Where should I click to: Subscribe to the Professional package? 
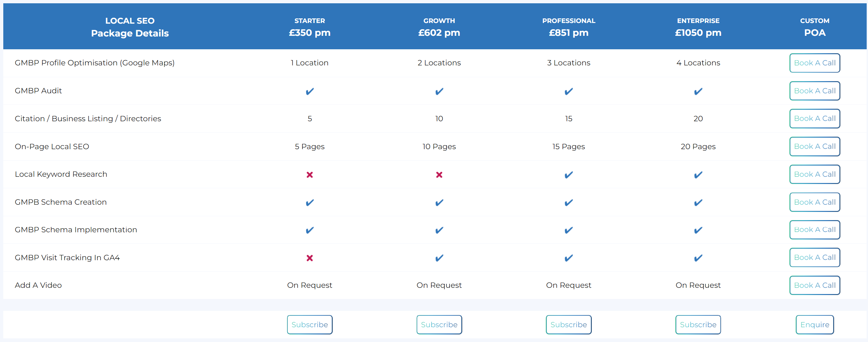click(x=568, y=325)
